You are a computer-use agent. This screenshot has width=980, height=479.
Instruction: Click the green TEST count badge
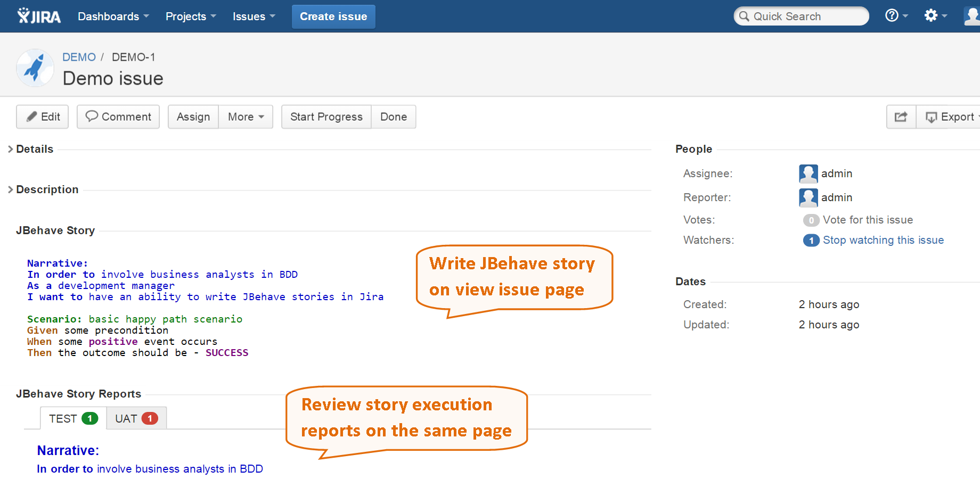point(90,418)
